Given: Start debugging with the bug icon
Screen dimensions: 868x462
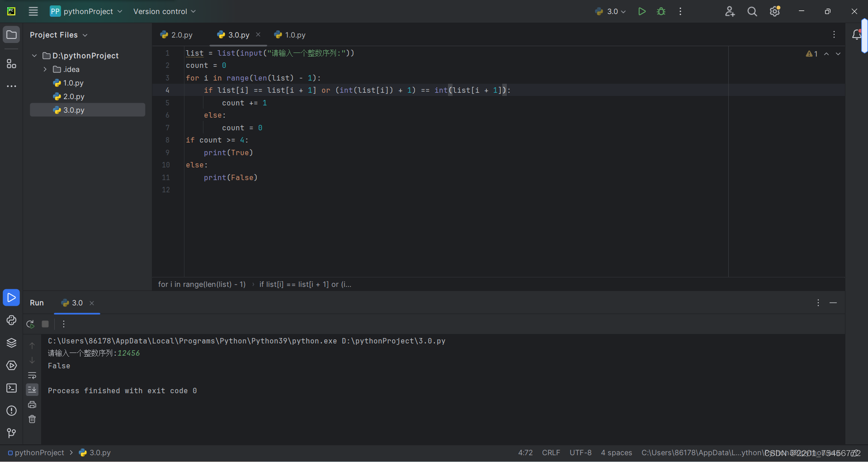Looking at the screenshot, I should point(661,11).
